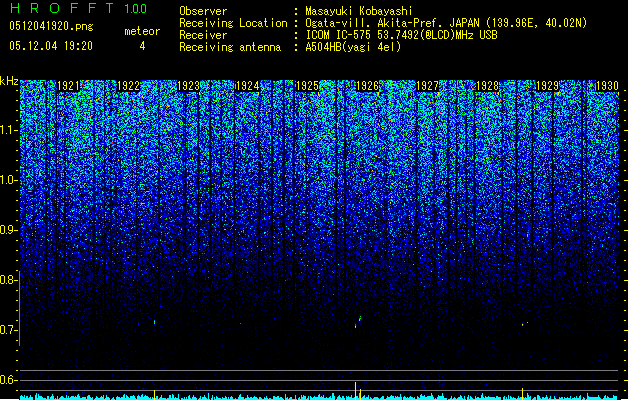The width and height of the screenshot is (629, 400).
Task: Click time marker 1928
Action: [x=487, y=86]
